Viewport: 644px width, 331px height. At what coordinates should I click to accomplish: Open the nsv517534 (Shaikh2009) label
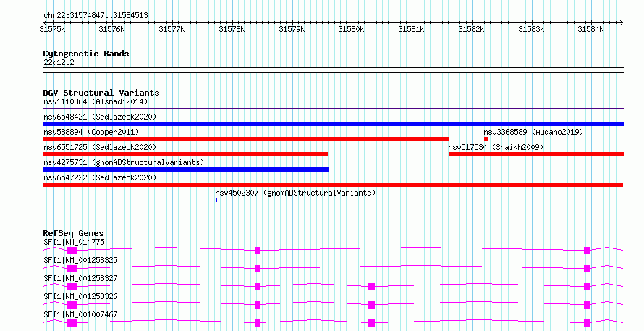tap(496, 147)
